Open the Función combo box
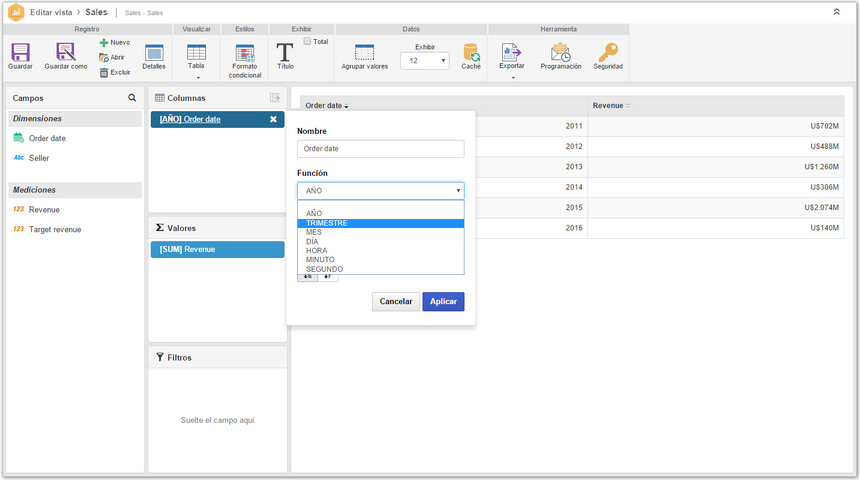860x480 pixels. coord(381,190)
